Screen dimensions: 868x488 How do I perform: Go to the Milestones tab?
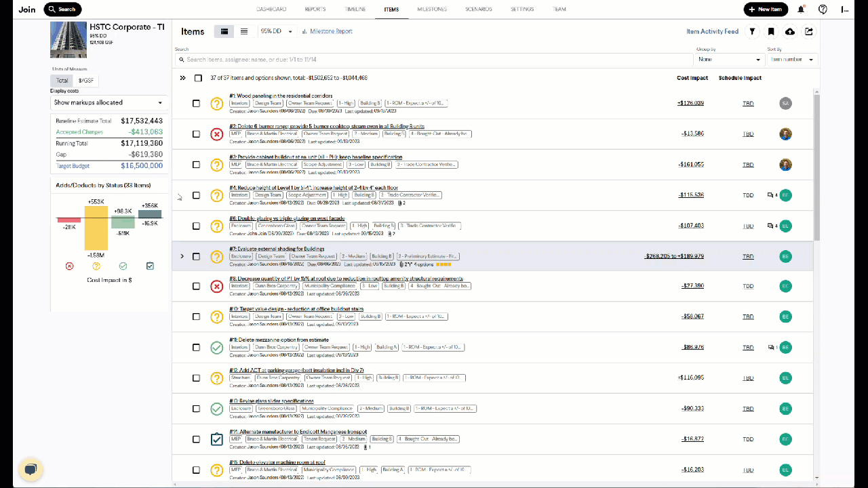[432, 9]
